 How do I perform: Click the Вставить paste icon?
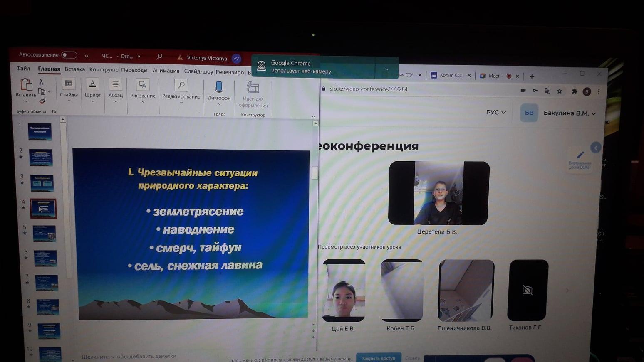click(x=26, y=86)
